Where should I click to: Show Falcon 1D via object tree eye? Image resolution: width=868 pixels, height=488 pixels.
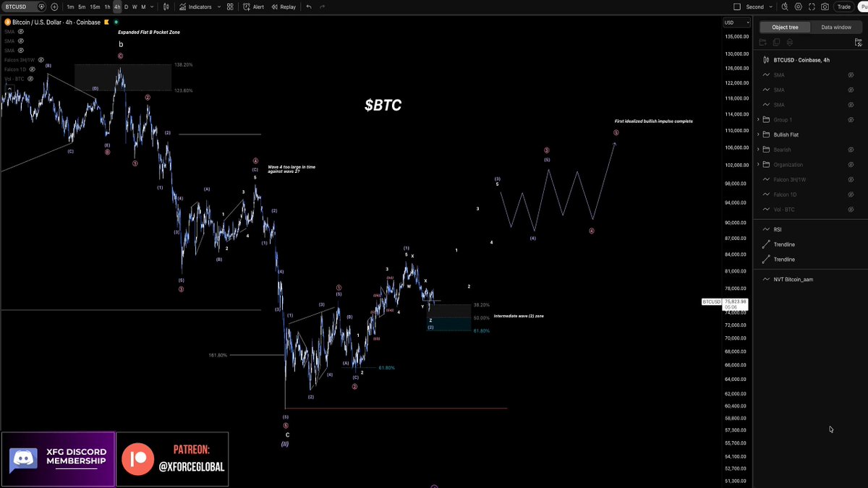(x=851, y=194)
